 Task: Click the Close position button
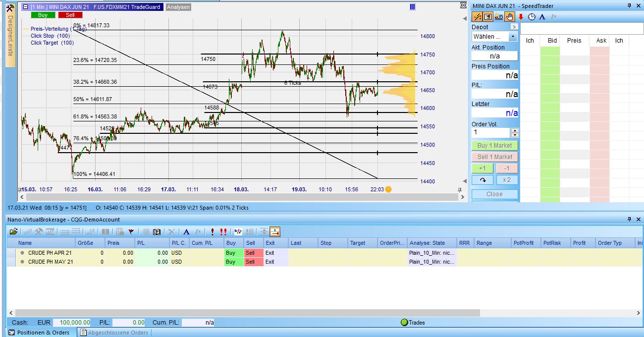tap(495, 194)
